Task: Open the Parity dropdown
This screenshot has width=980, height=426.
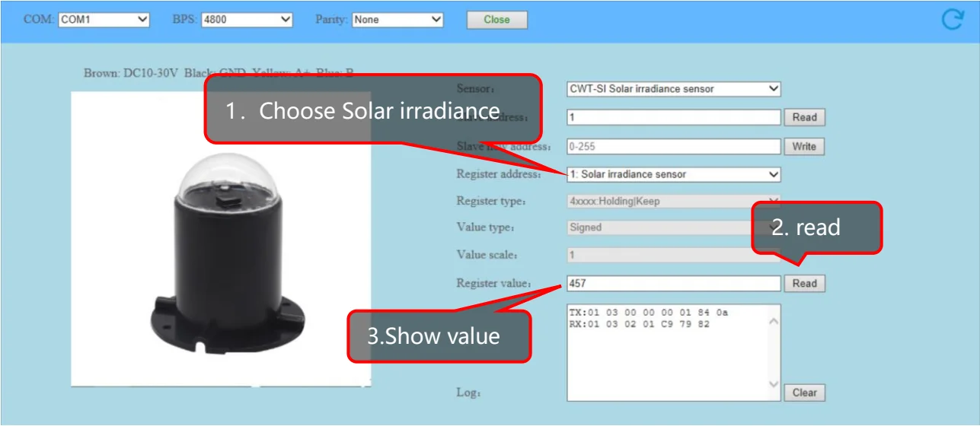Action: pos(397,20)
